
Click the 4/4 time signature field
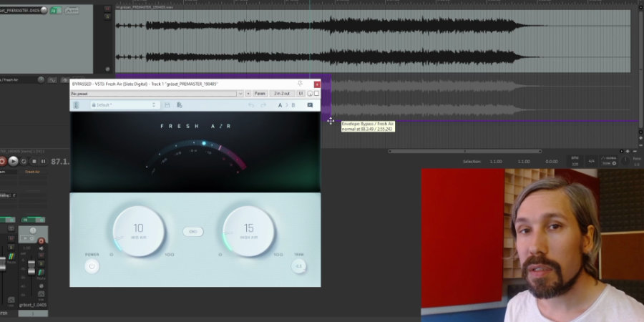click(592, 161)
